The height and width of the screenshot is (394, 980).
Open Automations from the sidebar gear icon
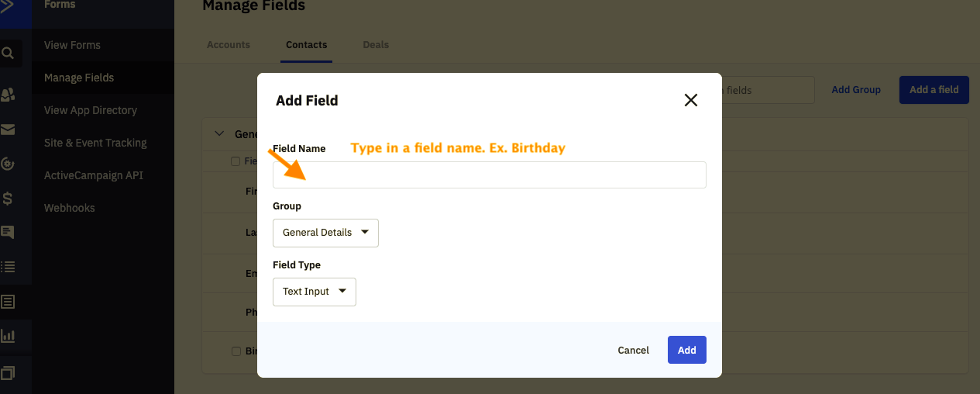[x=8, y=164]
